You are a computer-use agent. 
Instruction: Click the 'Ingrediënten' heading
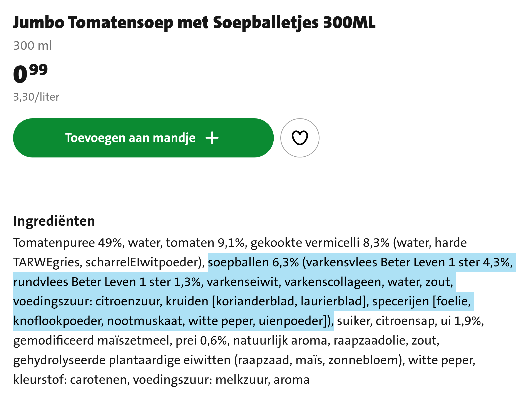click(54, 221)
